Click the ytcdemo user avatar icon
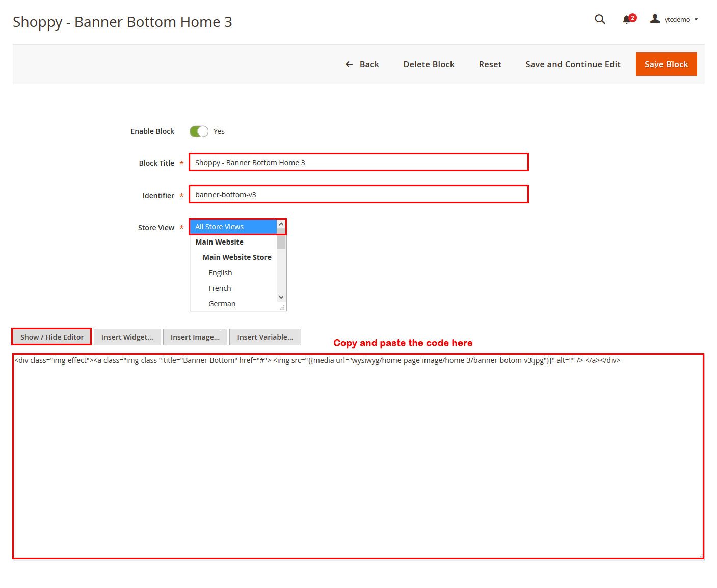This screenshot has height=588, width=717. (x=655, y=19)
